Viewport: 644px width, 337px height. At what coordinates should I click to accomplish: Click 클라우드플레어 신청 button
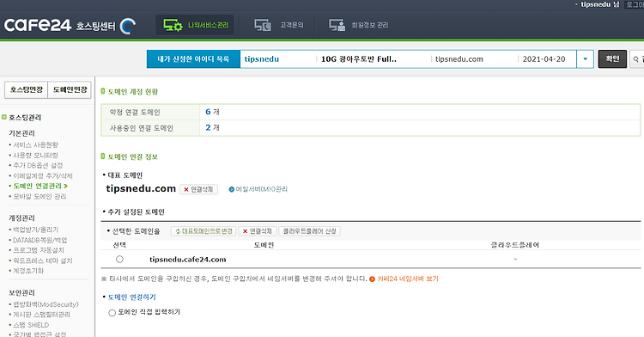click(x=309, y=231)
